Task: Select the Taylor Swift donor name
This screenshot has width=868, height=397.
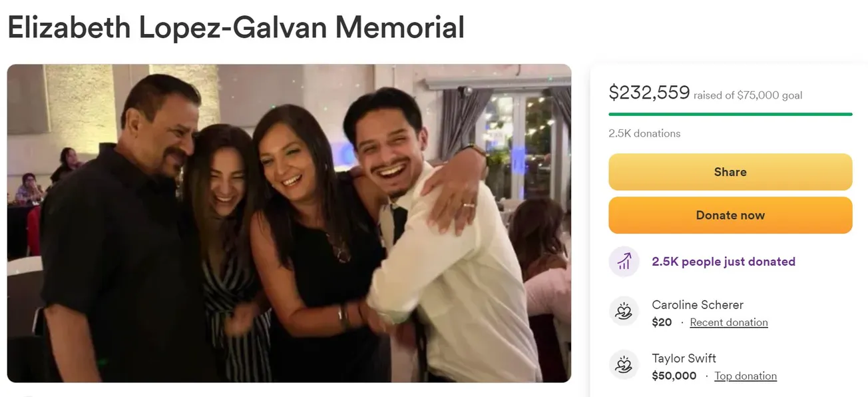Action: click(x=684, y=358)
